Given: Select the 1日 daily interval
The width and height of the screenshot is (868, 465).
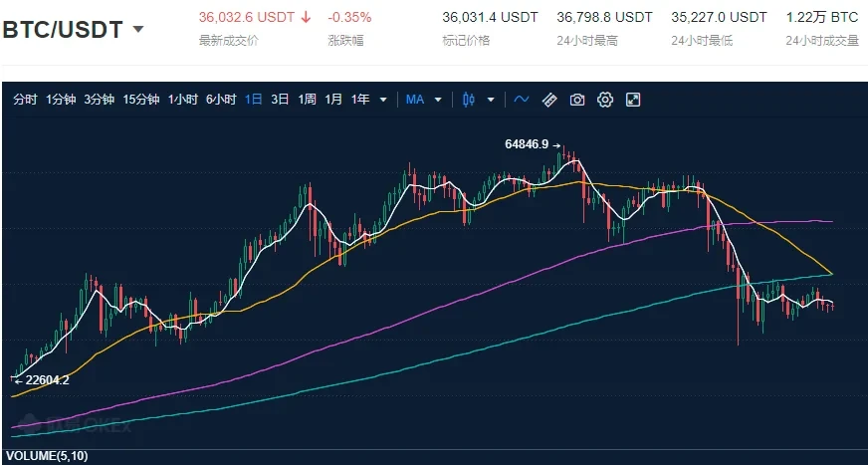Looking at the screenshot, I should pos(254,100).
